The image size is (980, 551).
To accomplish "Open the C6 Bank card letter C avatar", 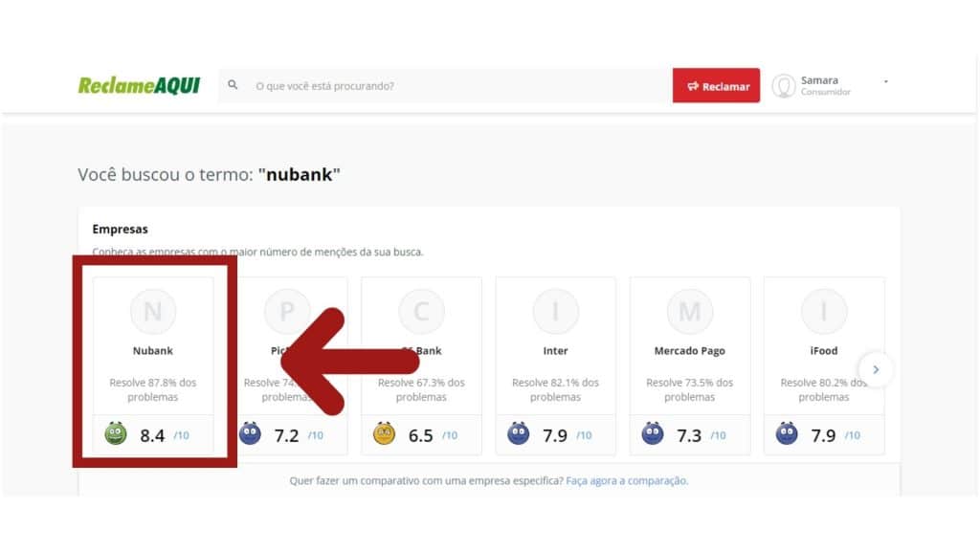I will pyautogui.click(x=421, y=311).
